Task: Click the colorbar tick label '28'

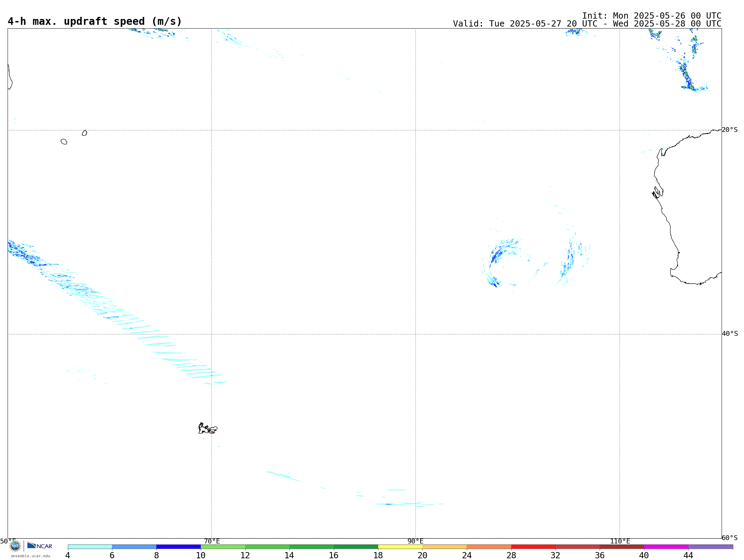Action: (511, 556)
